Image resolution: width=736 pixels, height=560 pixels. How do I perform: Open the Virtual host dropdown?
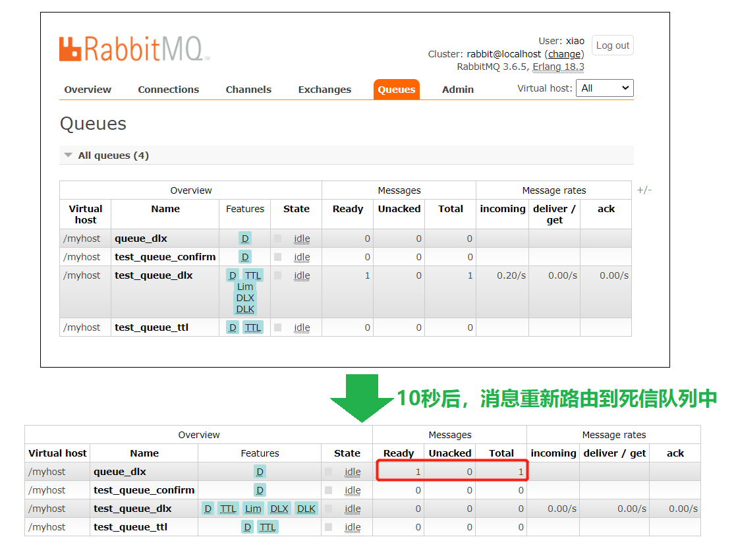[x=604, y=88]
